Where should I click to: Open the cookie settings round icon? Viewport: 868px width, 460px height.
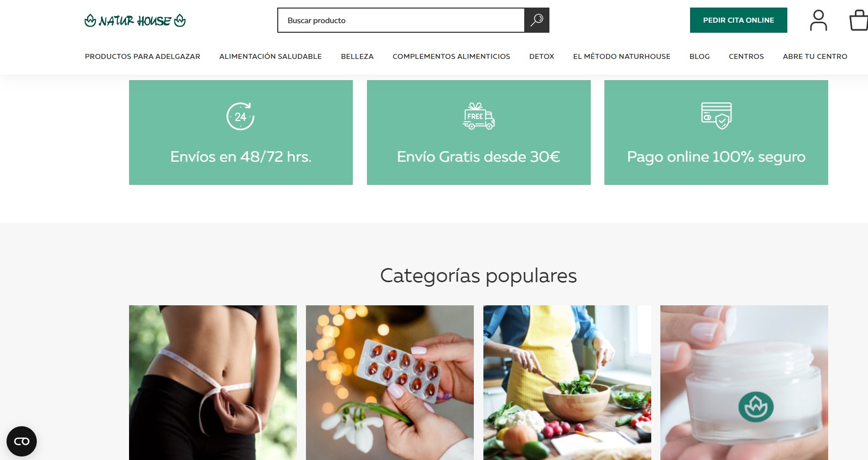22,441
